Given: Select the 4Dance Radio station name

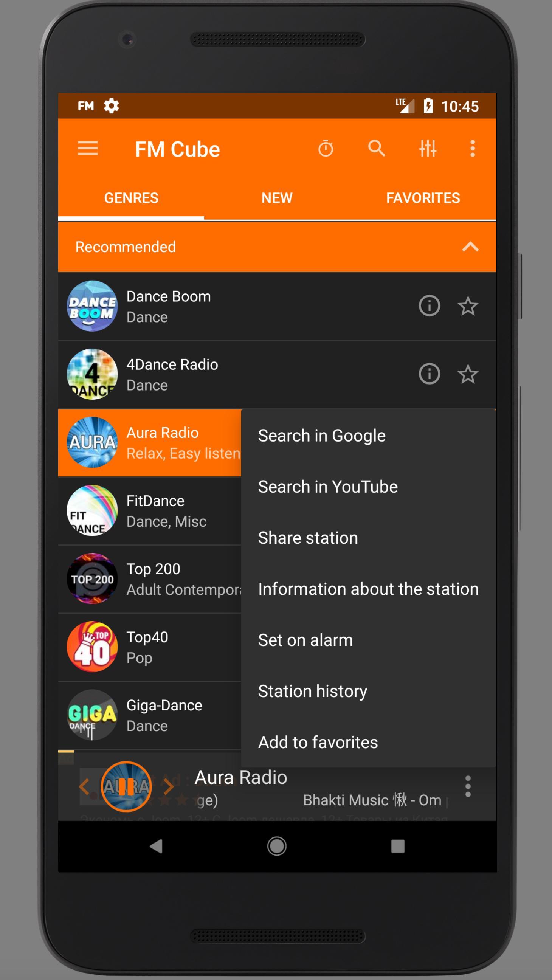Looking at the screenshot, I should (172, 364).
